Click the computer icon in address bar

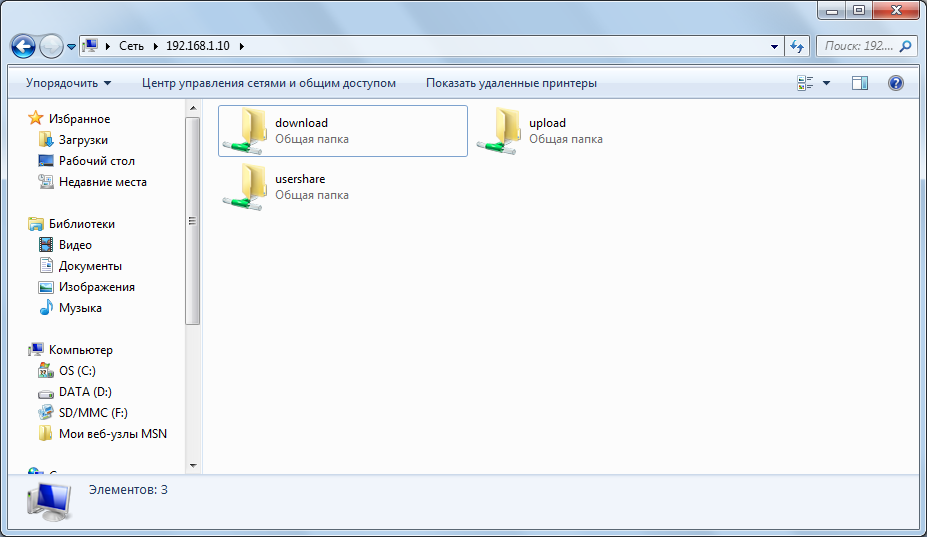pos(90,46)
